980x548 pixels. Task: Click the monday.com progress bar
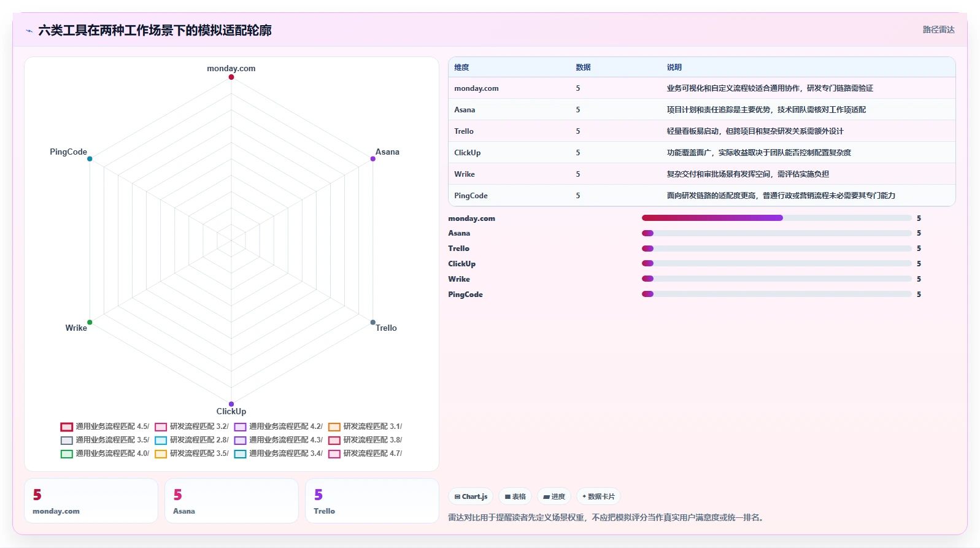coord(777,218)
